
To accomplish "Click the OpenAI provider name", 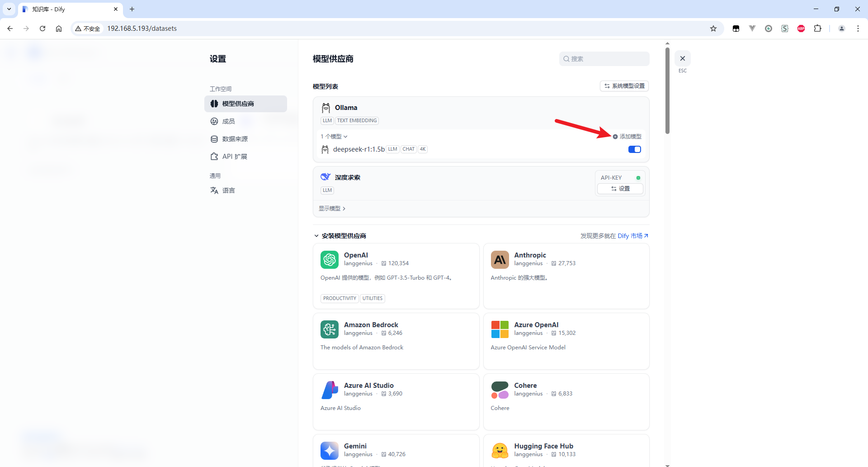I will [x=356, y=255].
